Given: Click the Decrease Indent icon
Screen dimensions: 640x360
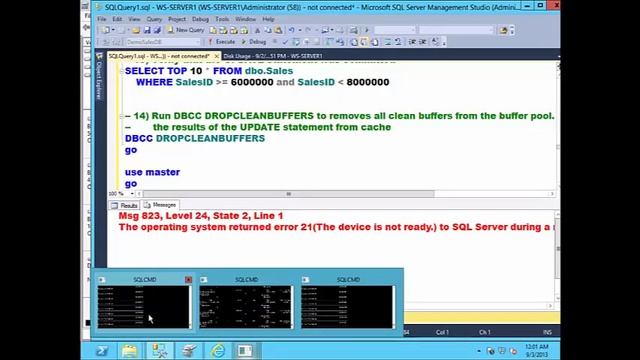Looking at the screenshot, I should tap(412, 42).
